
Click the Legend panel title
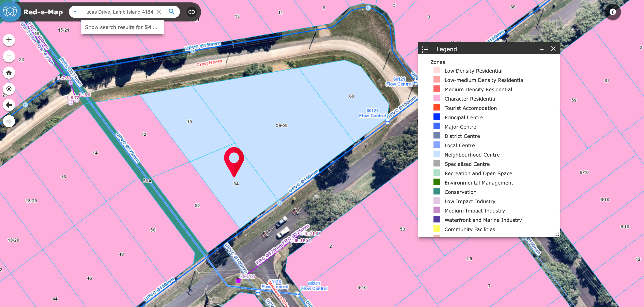(446, 49)
